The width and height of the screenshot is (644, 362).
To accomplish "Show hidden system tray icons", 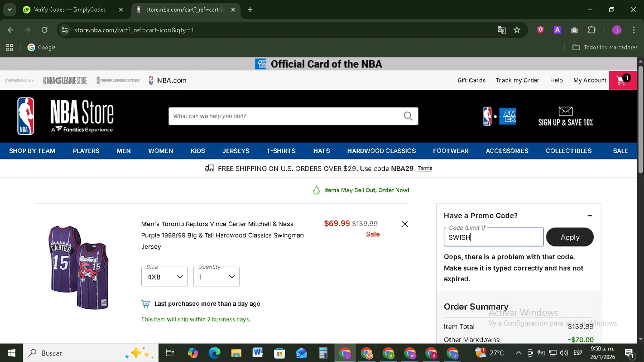I will click(519, 353).
